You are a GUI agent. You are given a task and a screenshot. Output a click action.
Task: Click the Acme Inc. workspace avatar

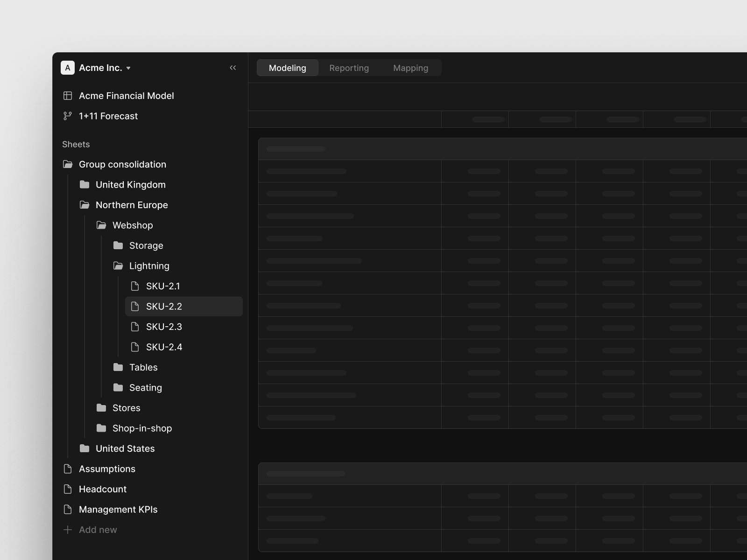(68, 68)
